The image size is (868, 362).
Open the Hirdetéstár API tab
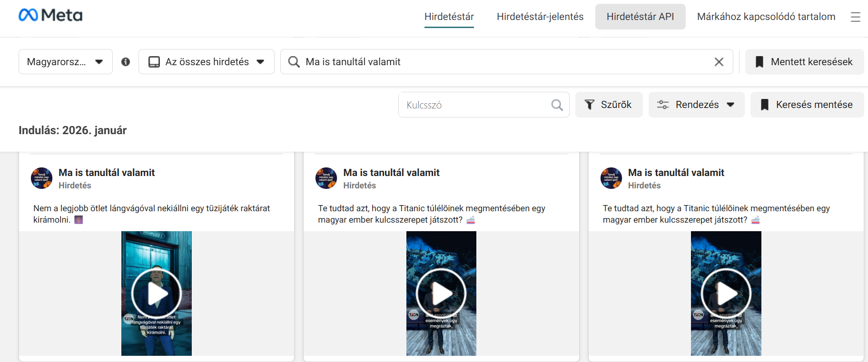click(x=640, y=17)
